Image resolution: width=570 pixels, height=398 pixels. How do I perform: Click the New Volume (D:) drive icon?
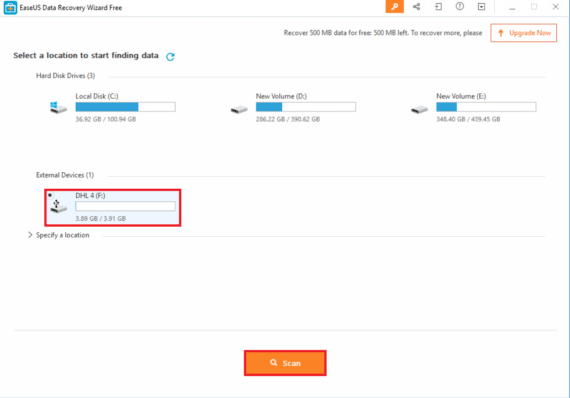[239, 109]
